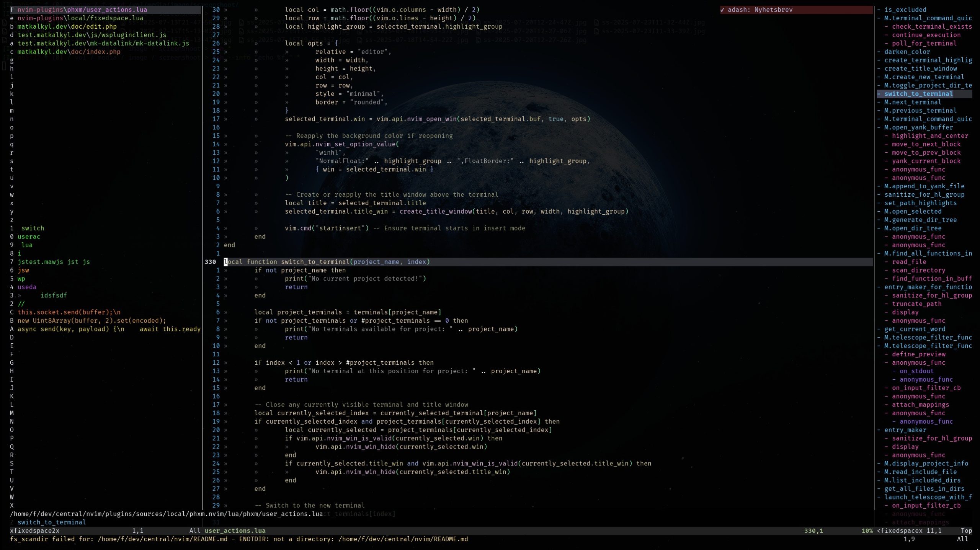The height and width of the screenshot is (550, 980).
Task: Click line with selected_terminal.title_win = create_title_window
Action: 456,212
